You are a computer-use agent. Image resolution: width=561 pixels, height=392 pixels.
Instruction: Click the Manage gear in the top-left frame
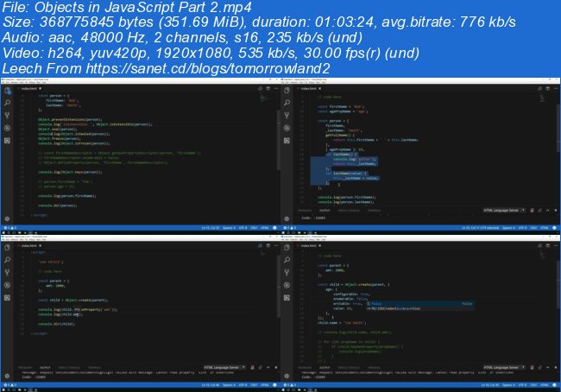coord(7,218)
